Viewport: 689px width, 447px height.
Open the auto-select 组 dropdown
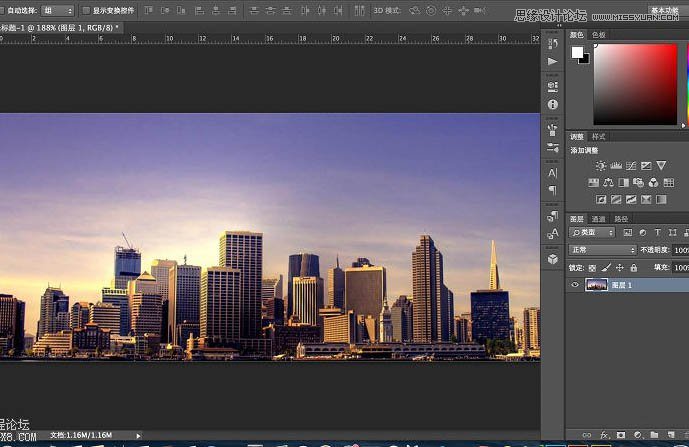(57, 10)
